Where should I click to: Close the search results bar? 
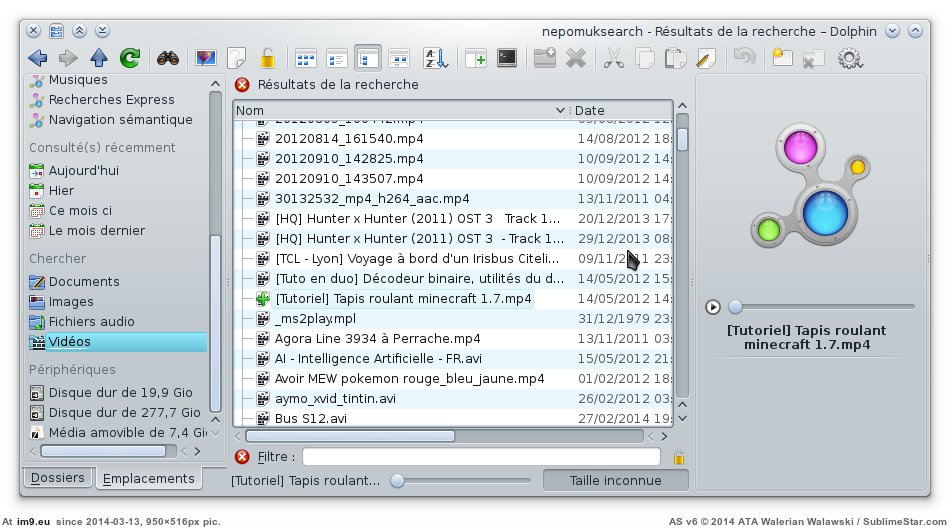click(242, 85)
